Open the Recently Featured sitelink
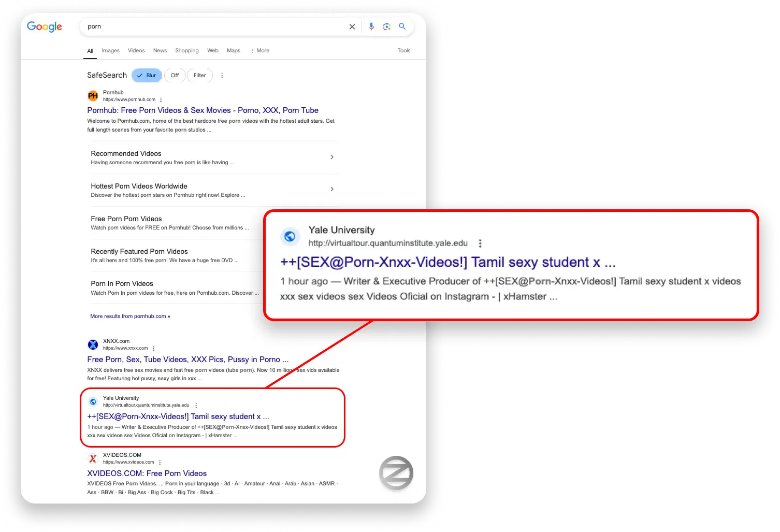Image resolution: width=780 pixels, height=532 pixels. tap(139, 252)
